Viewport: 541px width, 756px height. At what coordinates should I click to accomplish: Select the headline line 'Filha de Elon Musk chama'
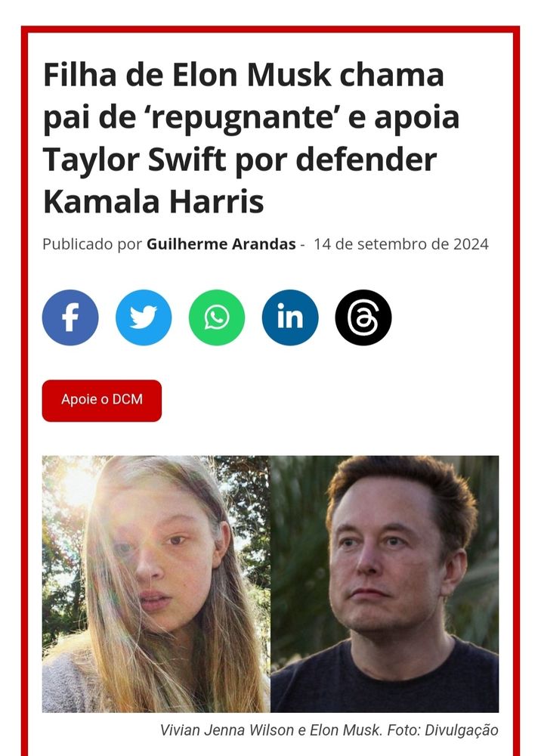tap(243, 75)
